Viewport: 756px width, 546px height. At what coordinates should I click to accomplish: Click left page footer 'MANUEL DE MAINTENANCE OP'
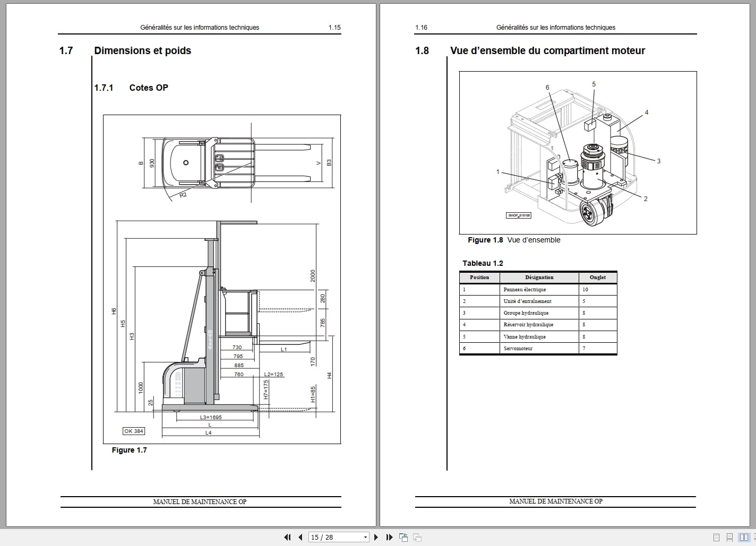click(x=200, y=501)
